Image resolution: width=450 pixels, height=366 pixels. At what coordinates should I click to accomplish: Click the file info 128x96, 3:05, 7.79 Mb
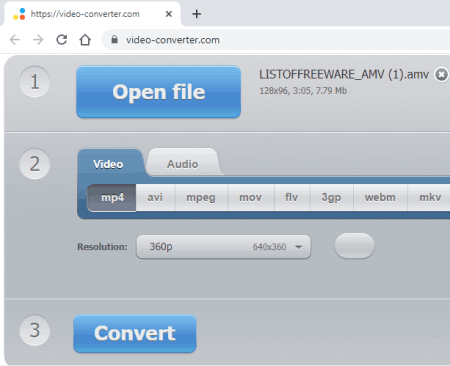click(303, 91)
